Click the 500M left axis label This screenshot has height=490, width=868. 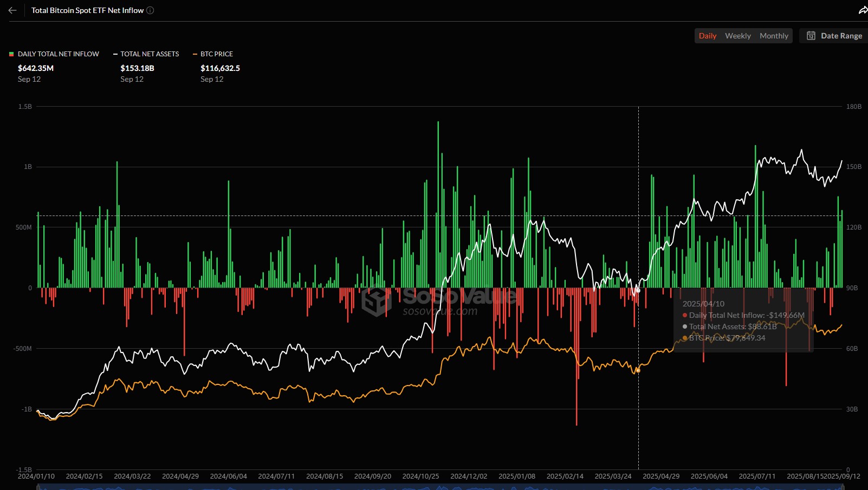pos(24,227)
